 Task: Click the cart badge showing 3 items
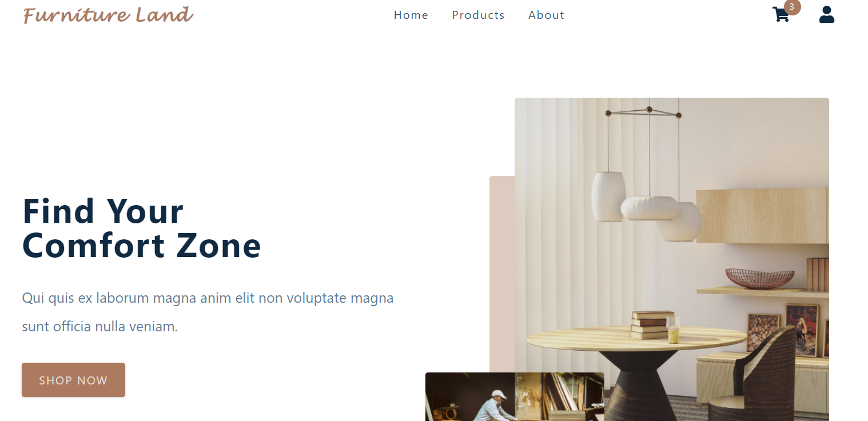click(x=792, y=7)
